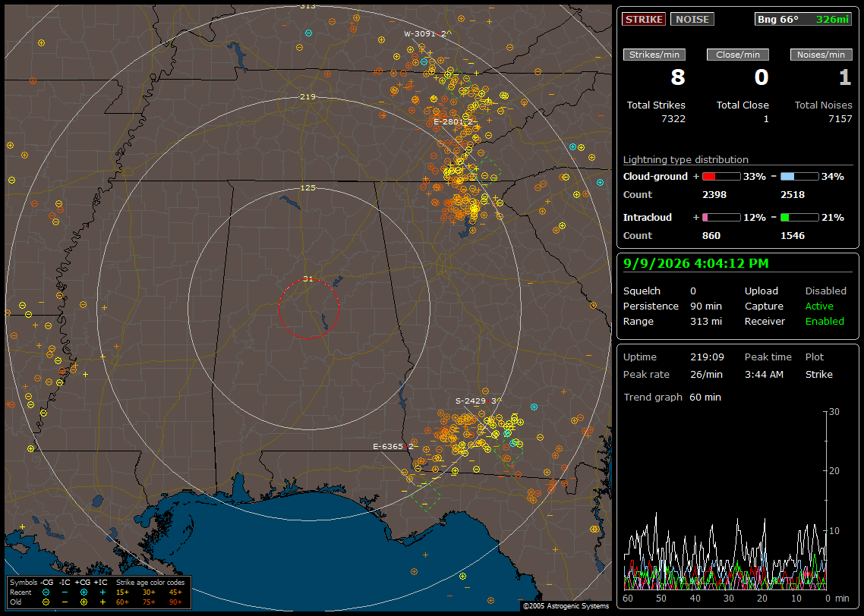864x616 pixels.
Task: Select the Strikes/min label button
Action: click(x=654, y=55)
